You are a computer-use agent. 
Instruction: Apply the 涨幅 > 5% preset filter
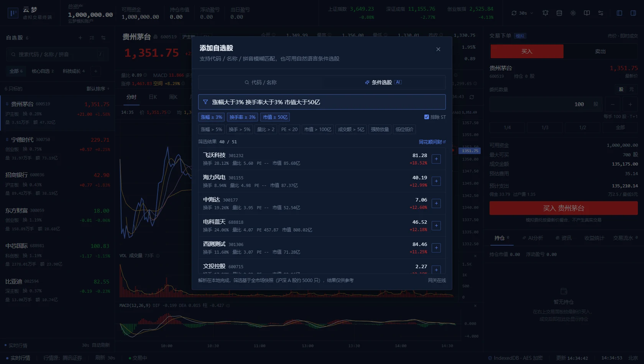coord(212,129)
